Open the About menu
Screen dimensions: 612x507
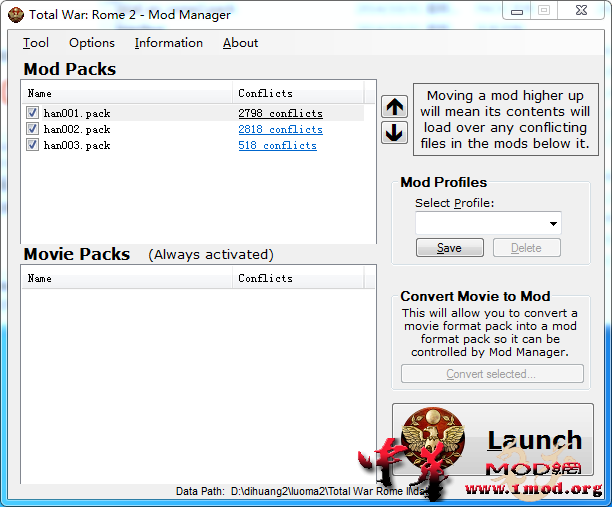[x=240, y=43]
